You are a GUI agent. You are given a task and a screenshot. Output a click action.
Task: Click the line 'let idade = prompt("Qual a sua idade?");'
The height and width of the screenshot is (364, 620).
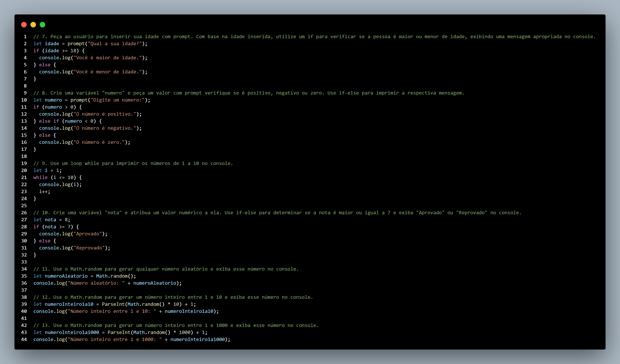click(90, 44)
